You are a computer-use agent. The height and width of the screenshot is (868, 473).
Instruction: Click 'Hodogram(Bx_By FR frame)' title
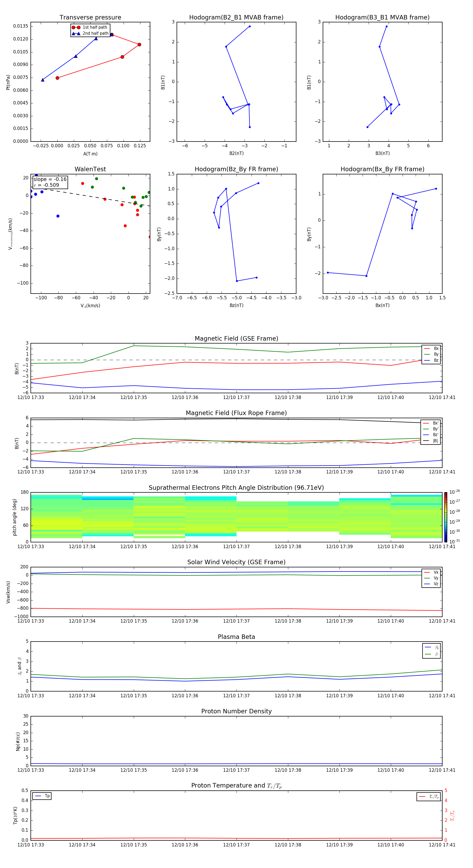382,169
